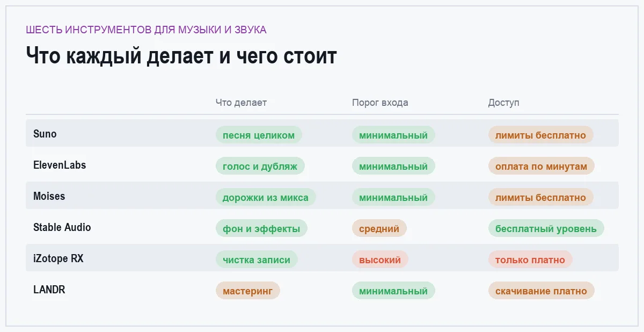Click the "высокий" tag for iZotope RX
This screenshot has height=332, width=644.
(380, 259)
